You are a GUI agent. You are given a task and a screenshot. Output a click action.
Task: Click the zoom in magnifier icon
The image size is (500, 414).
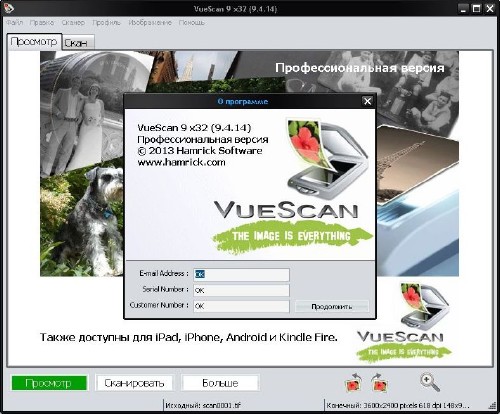coord(430,382)
